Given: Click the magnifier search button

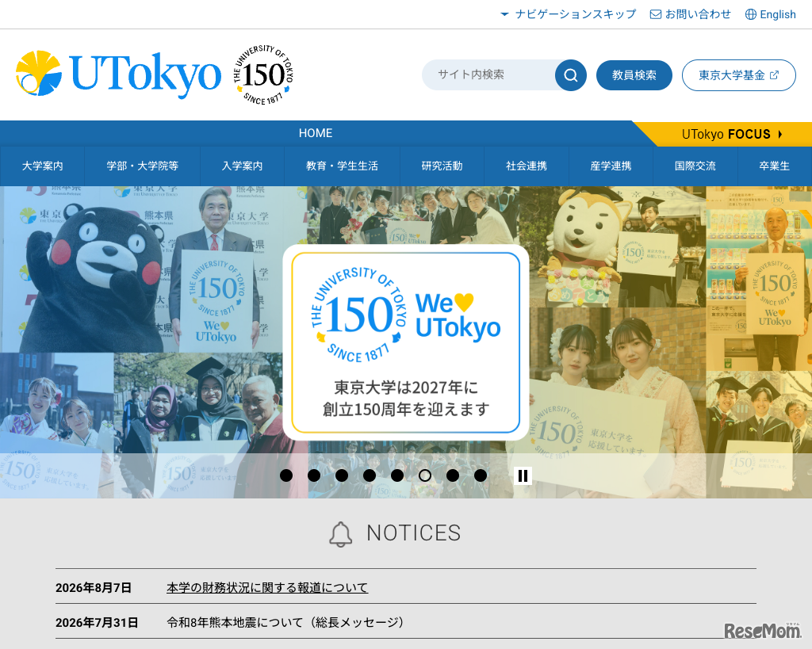Looking at the screenshot, I should [571, 75].
